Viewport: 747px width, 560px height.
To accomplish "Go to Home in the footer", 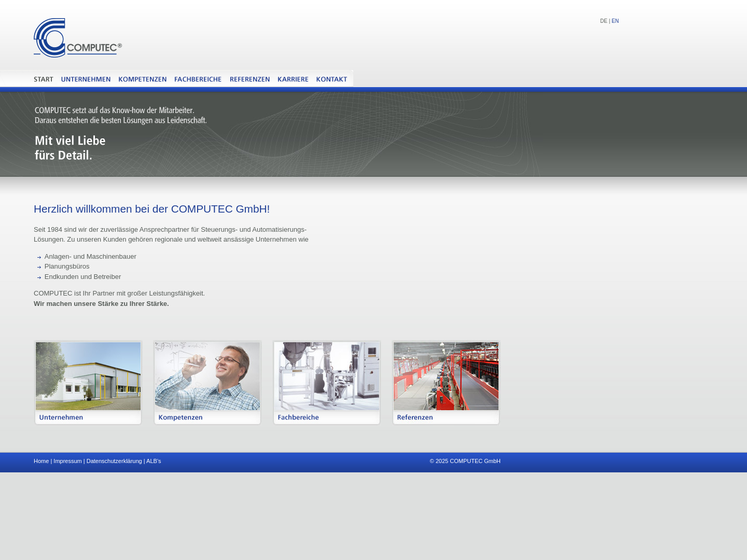I will point(41,461).
